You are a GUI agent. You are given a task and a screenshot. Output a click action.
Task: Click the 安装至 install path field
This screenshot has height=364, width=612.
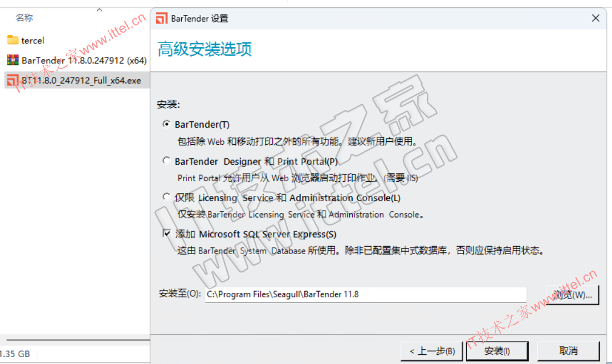tap(365, 294)
